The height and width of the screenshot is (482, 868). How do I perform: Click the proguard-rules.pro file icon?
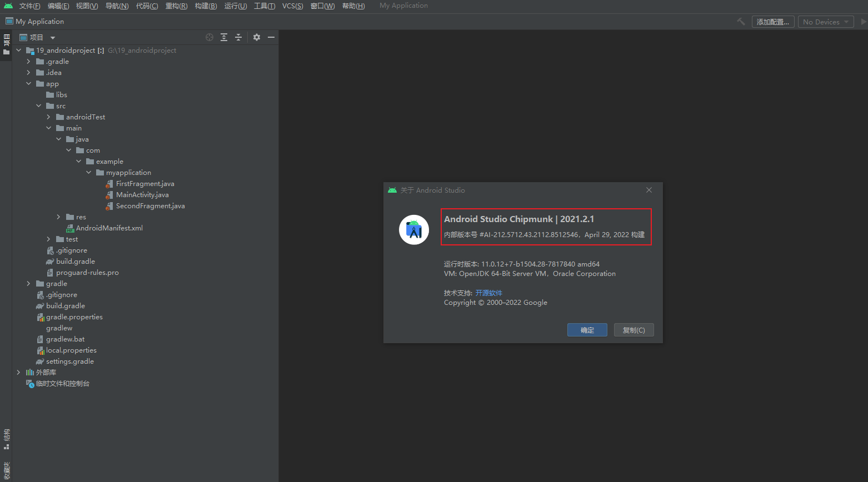coord(50,273)
